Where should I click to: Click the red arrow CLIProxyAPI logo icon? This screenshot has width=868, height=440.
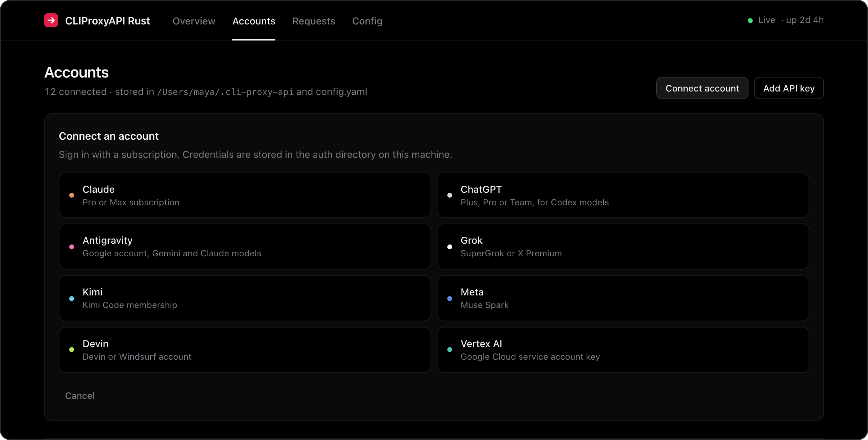click(51, 21)
